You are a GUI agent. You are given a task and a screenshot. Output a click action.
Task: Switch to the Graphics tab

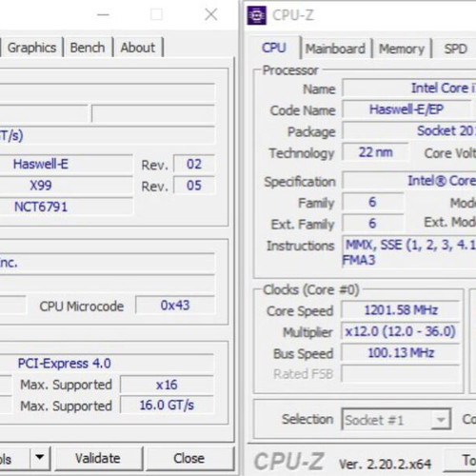click(31, 48)
